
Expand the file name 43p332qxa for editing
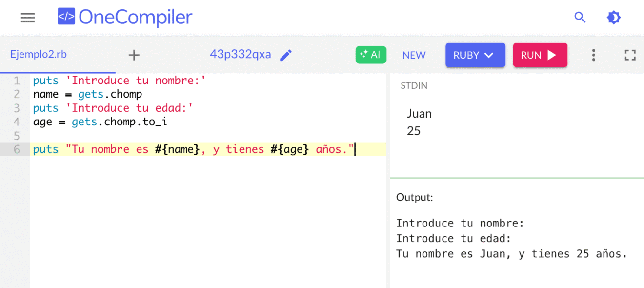(x=241, y=55)
